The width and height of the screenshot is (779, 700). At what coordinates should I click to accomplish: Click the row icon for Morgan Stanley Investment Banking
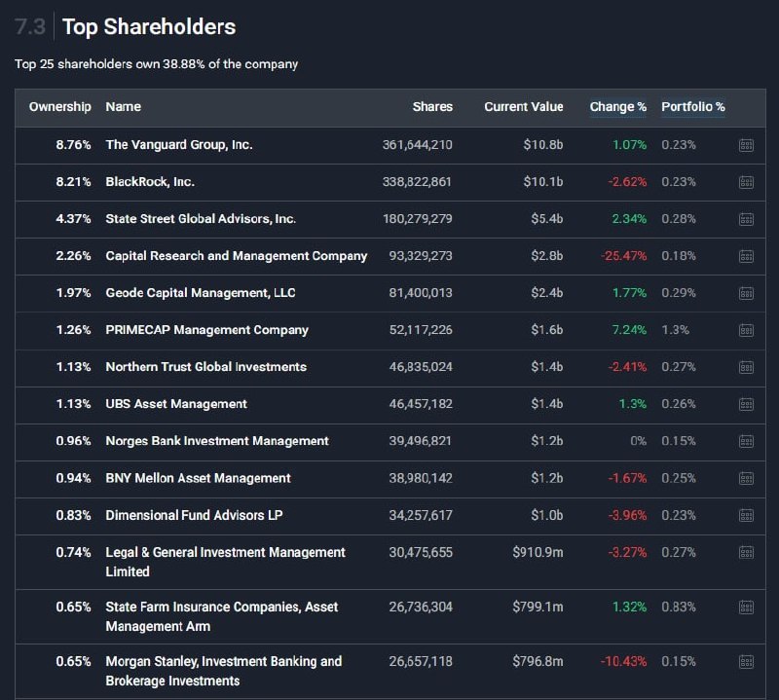tap(746, 662)
